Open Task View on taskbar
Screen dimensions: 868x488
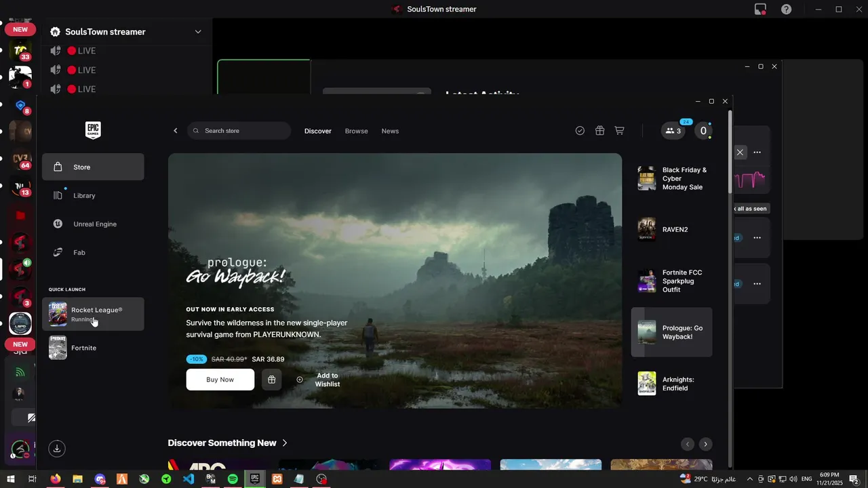(x=32, y=479)
